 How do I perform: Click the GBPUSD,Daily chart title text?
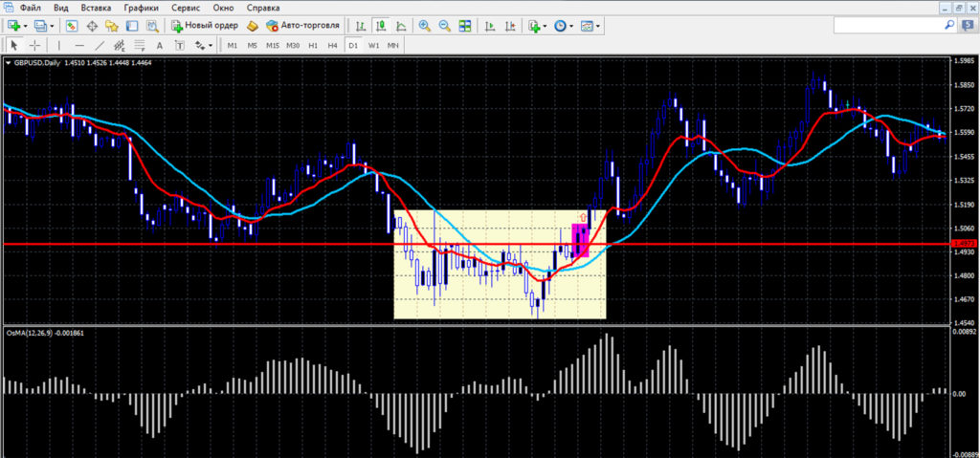(37, 62)
